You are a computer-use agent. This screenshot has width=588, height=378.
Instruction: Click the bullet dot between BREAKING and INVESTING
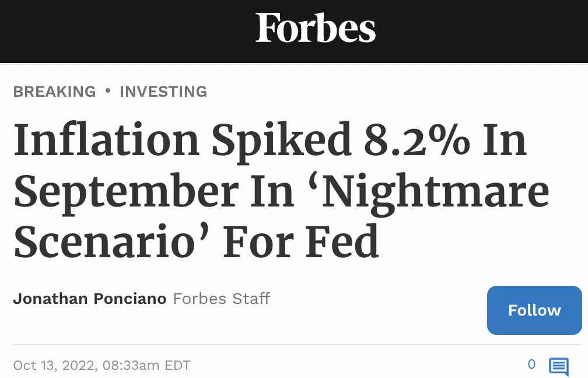108,91
